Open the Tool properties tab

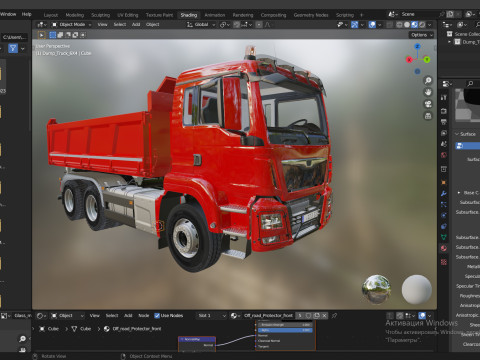(444, 97)
